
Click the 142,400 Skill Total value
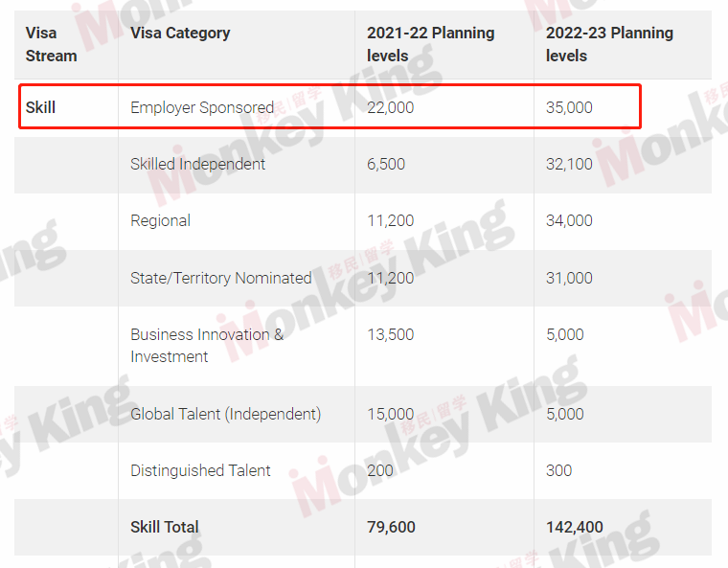click(x=575, y=527)
